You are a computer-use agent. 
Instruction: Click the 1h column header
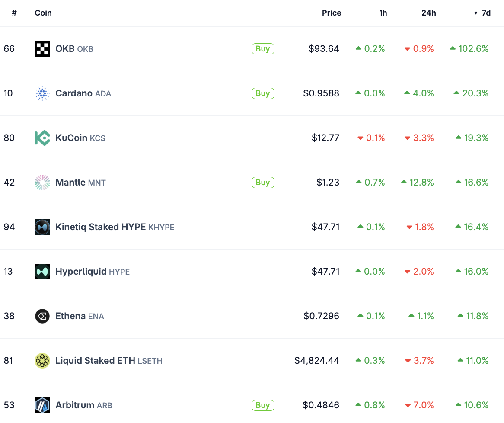[383, 13]
